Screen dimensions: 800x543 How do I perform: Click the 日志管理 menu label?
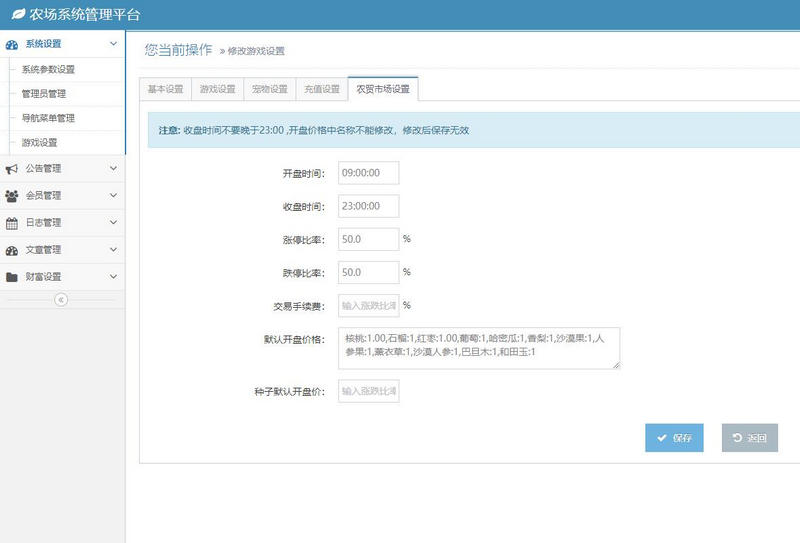(43, 223)
